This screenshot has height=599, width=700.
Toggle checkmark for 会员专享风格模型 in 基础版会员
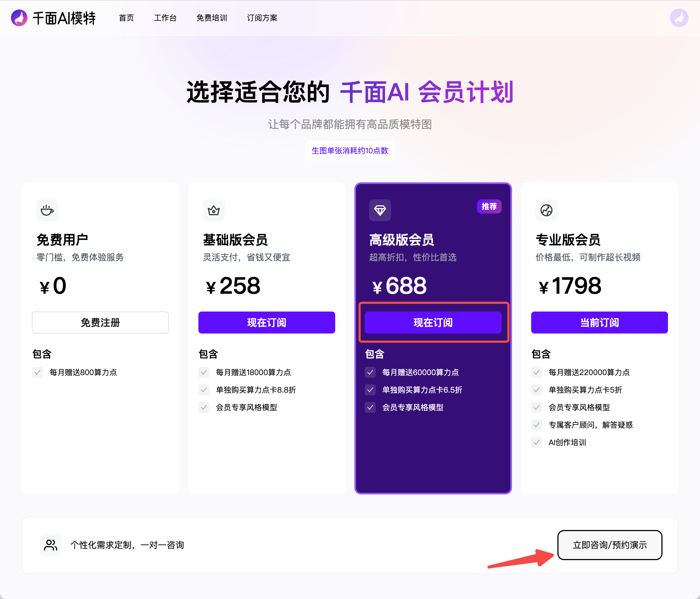pos(204,408)
